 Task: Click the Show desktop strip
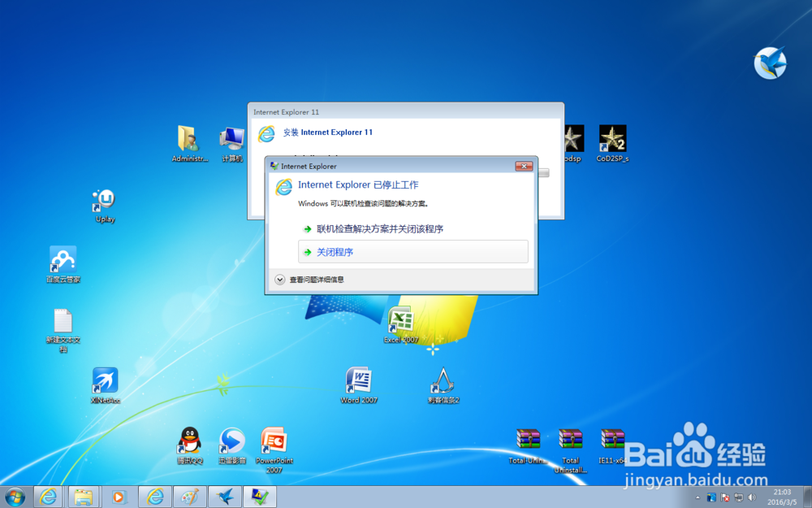tap(807, 497)
